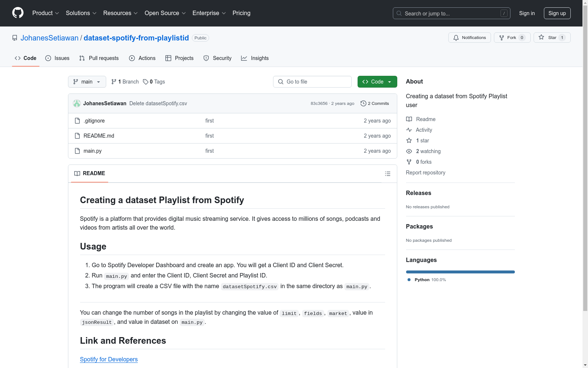588x368 pixels.
Task: Open the Issues tab
Action: point(57,58)
